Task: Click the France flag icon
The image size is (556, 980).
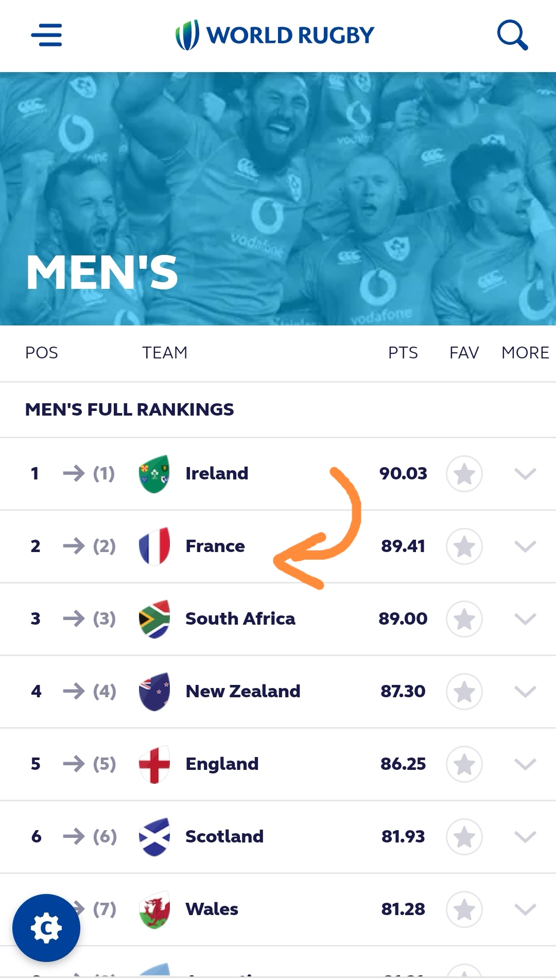Action: click(x=154, y=546)
